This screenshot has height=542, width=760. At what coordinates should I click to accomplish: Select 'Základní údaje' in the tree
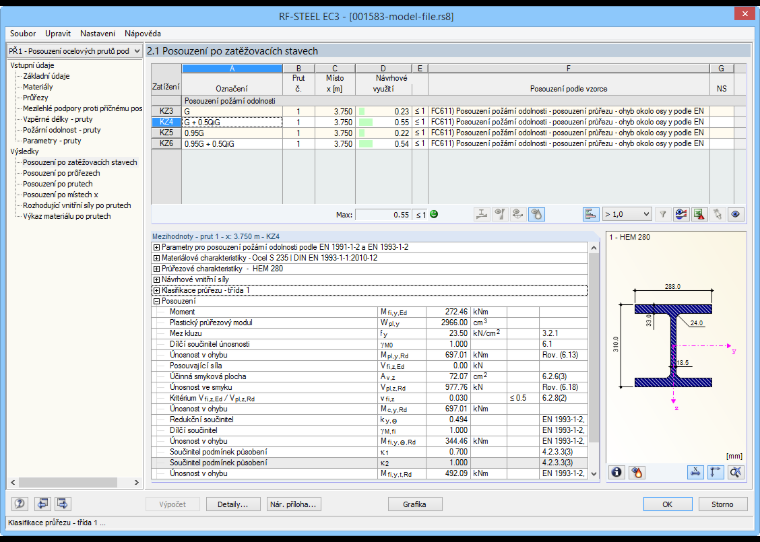[x=46, y=76]
